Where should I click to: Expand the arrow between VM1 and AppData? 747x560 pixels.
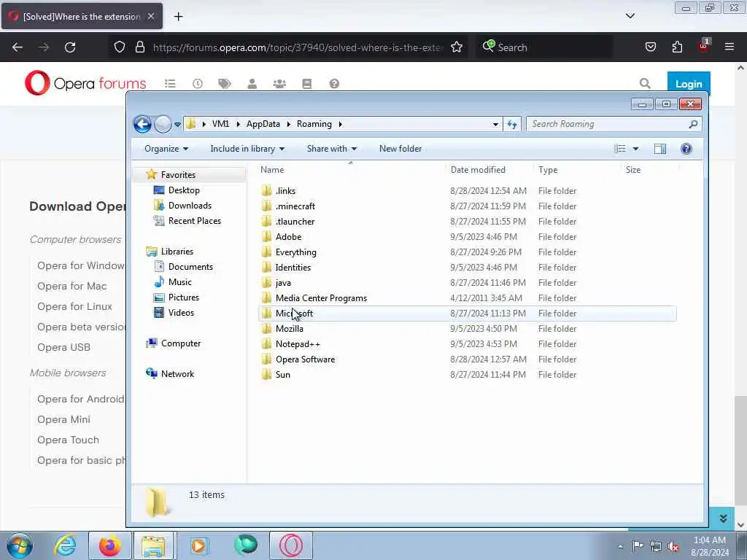238,124
